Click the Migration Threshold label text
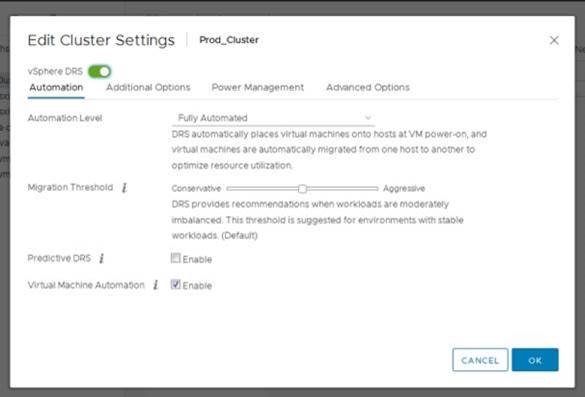Screen dimensions: 585x397 pyautogui.click(x=70, y=187)
